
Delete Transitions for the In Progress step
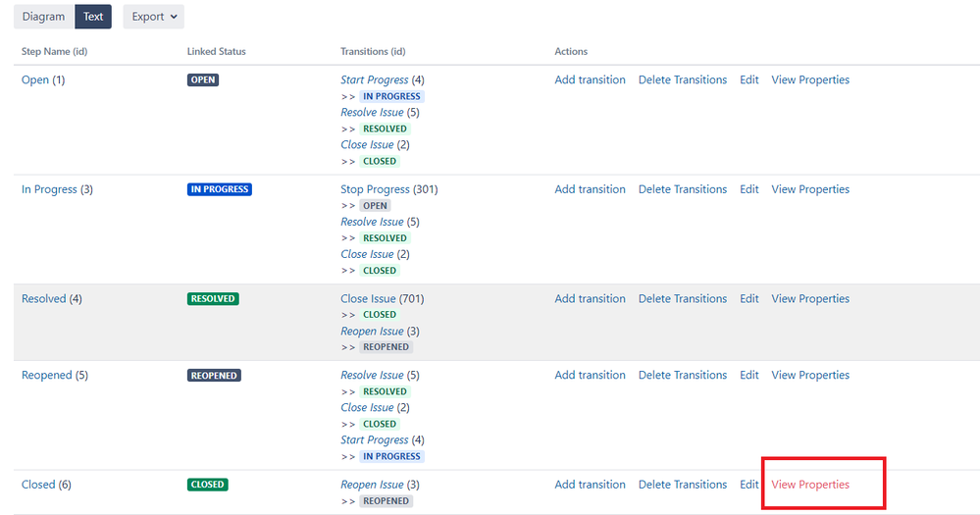click(x=683, y=189)
